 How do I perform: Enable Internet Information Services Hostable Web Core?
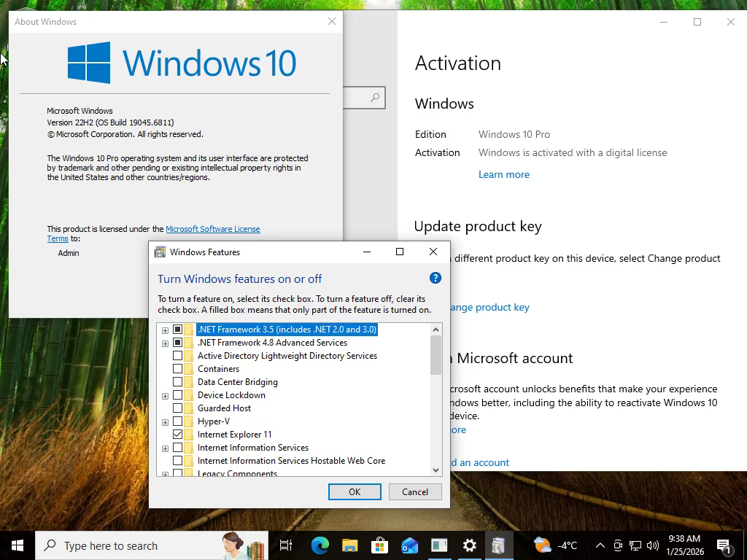[x=177, y=461]
